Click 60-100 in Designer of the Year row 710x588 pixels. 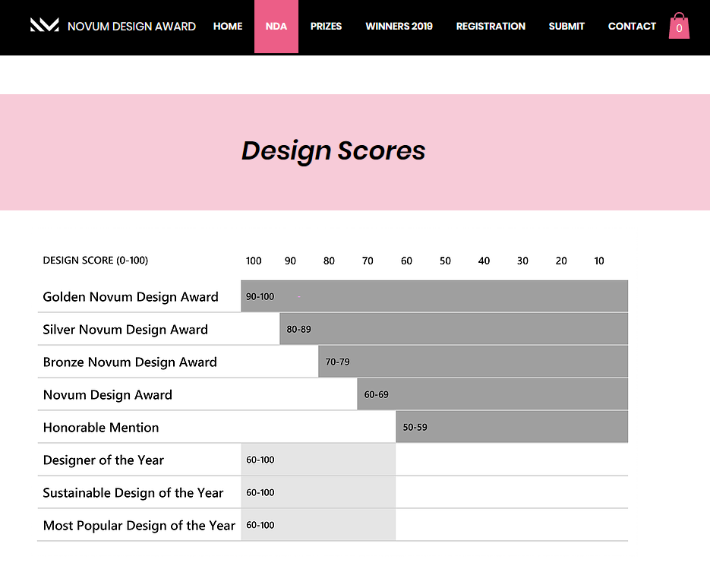tap(260, 460)
